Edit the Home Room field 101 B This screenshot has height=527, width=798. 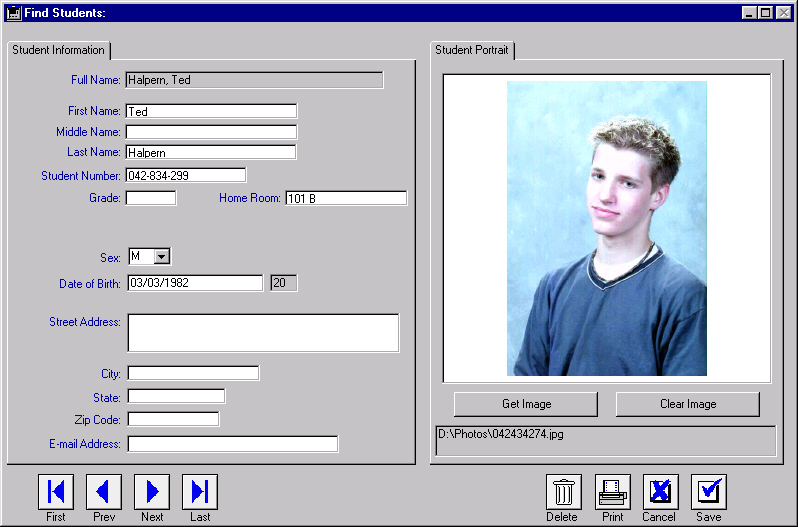click(x=346, y=198)
